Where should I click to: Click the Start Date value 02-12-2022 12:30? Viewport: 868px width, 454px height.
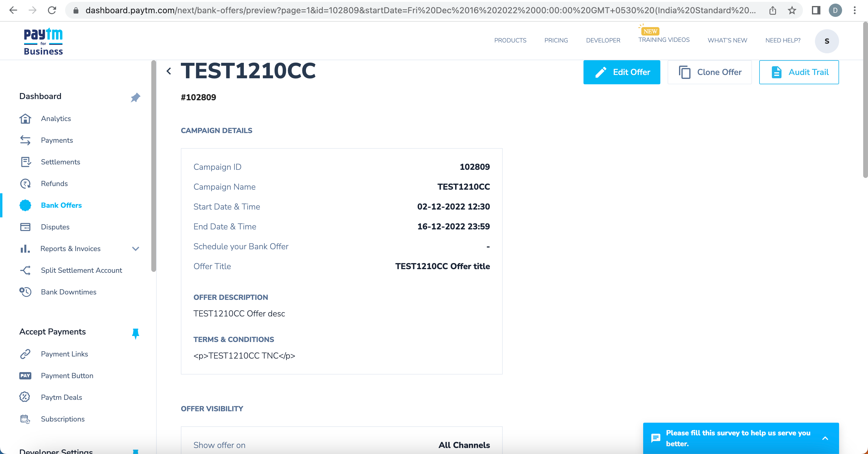453,207
